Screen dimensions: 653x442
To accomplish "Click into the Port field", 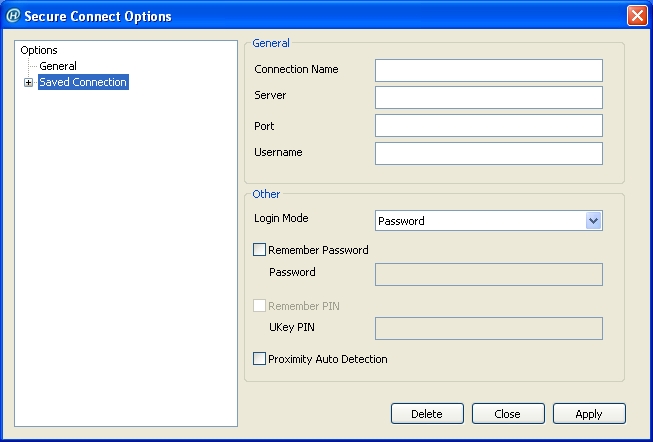I will [488, 125].
